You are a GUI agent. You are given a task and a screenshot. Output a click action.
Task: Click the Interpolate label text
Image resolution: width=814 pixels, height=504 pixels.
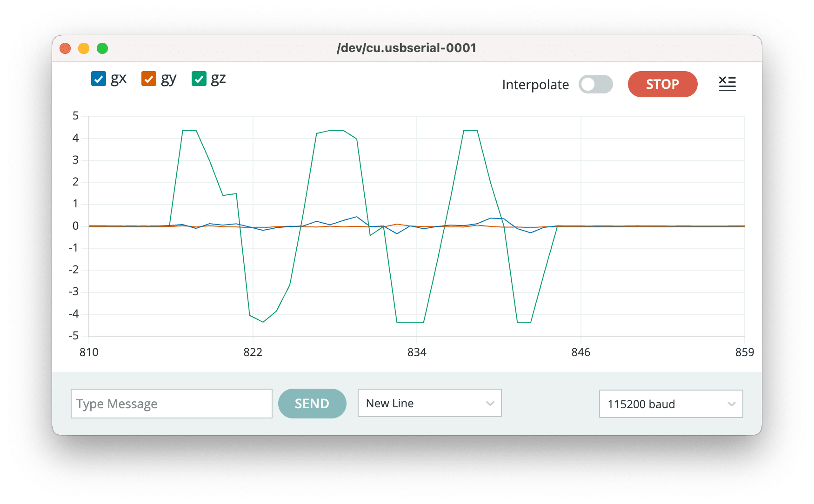point(535,85)
